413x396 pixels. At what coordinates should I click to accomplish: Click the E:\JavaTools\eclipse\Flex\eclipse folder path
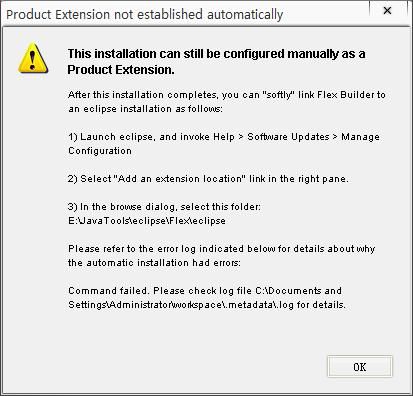(147, 221)
